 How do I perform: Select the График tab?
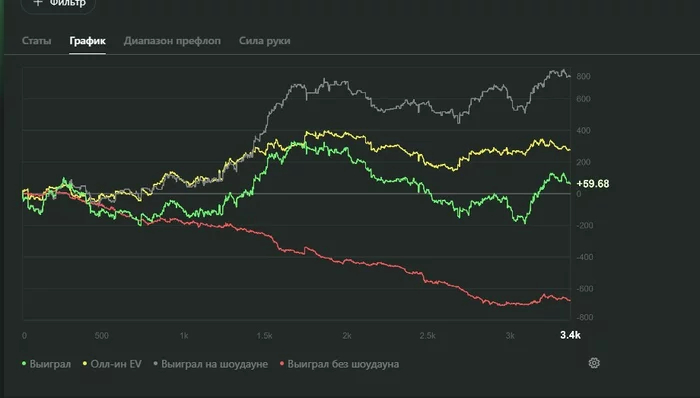88,41
